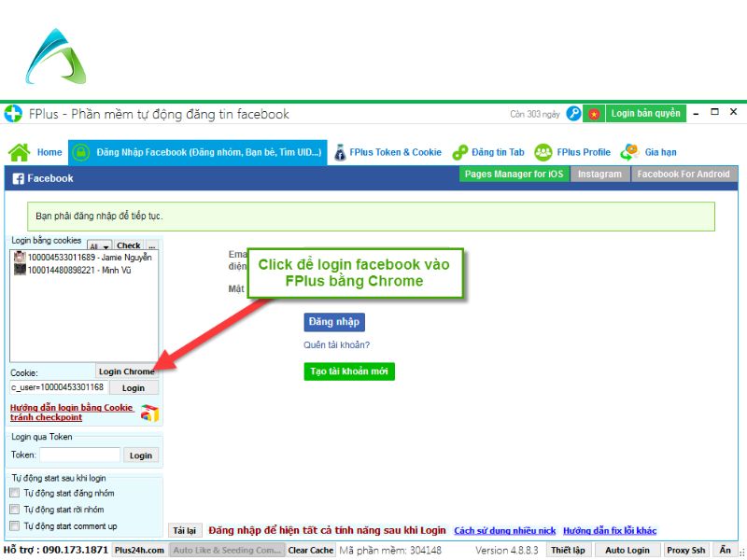747x560 pixels.
Task: Click the FPlus Token & Cookie icon
Action: tap(341, 152)
